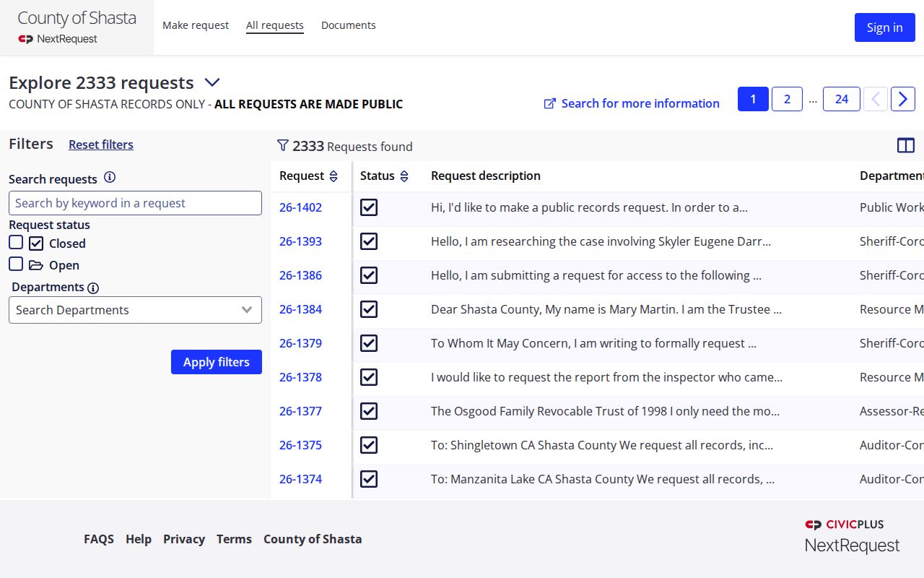Open the Documents tab

349,25
